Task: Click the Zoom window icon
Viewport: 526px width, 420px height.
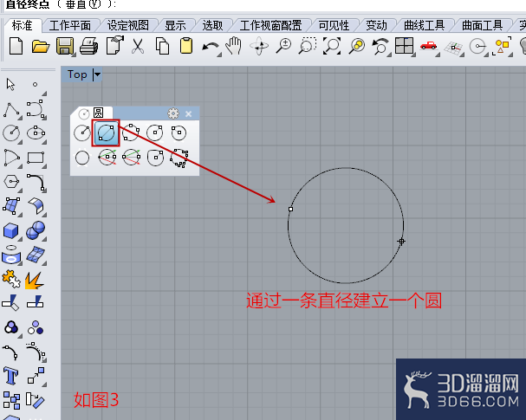Action: [x=308, y=46]
